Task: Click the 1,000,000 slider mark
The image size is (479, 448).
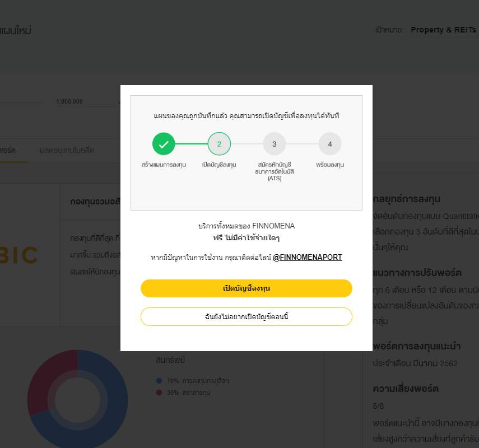Action: click(69, 102)
